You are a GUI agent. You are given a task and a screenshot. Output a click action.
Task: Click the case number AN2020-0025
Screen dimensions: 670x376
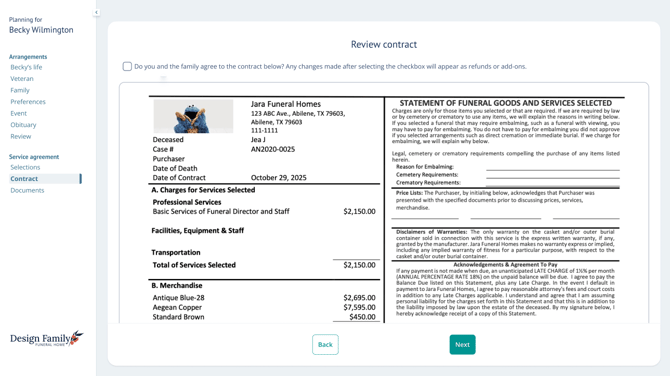point(273,149)
